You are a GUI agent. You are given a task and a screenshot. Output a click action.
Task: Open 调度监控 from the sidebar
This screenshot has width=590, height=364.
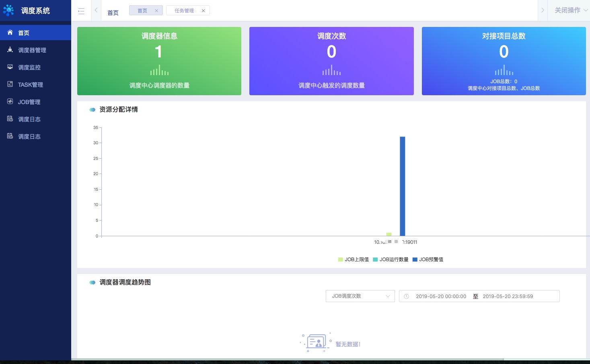[29, 67]
